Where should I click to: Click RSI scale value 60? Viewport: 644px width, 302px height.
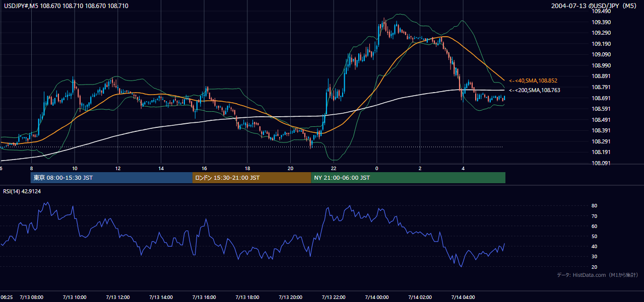coord(594,226)
